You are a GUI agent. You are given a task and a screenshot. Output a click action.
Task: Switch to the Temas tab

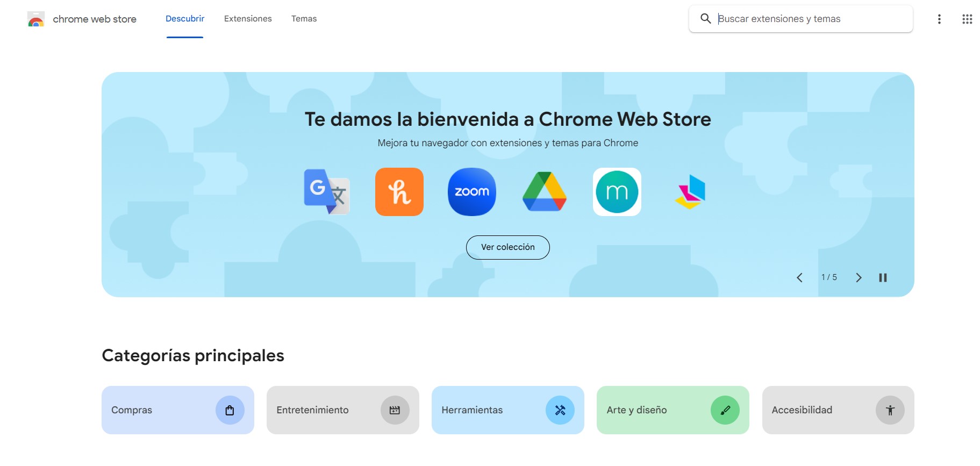(304, 19)
